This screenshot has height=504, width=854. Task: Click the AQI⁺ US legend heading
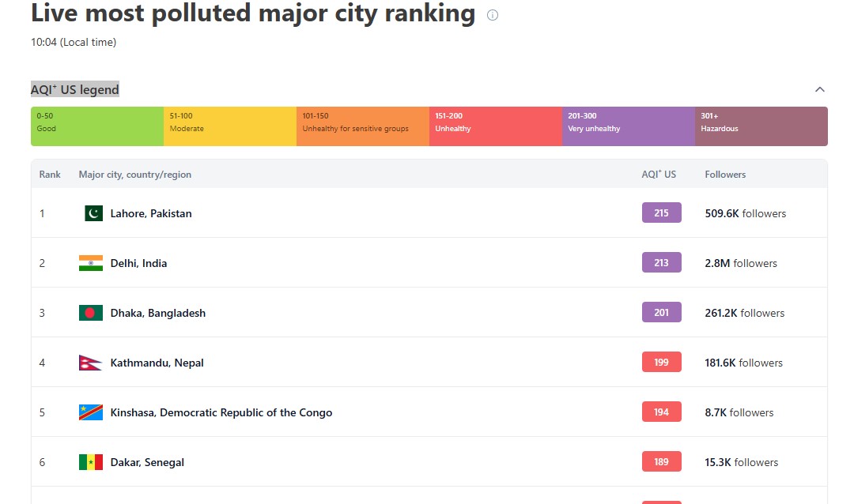point(75,89)
